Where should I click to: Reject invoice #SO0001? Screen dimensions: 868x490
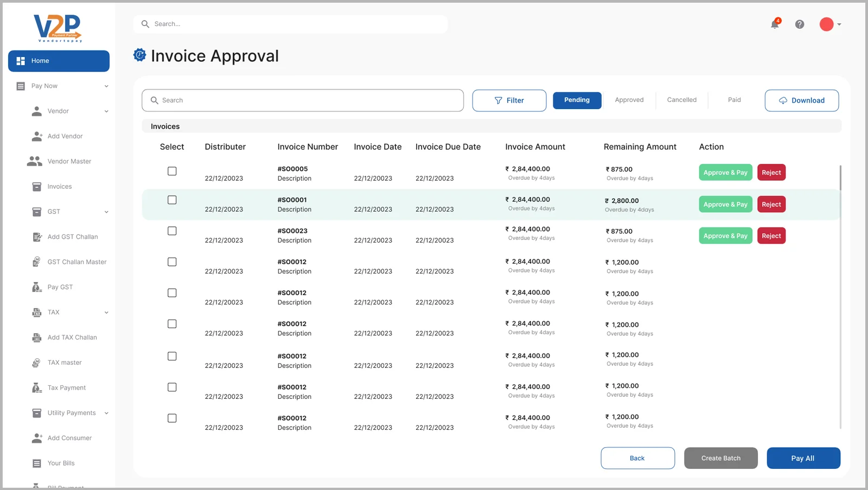pos(771,205)
